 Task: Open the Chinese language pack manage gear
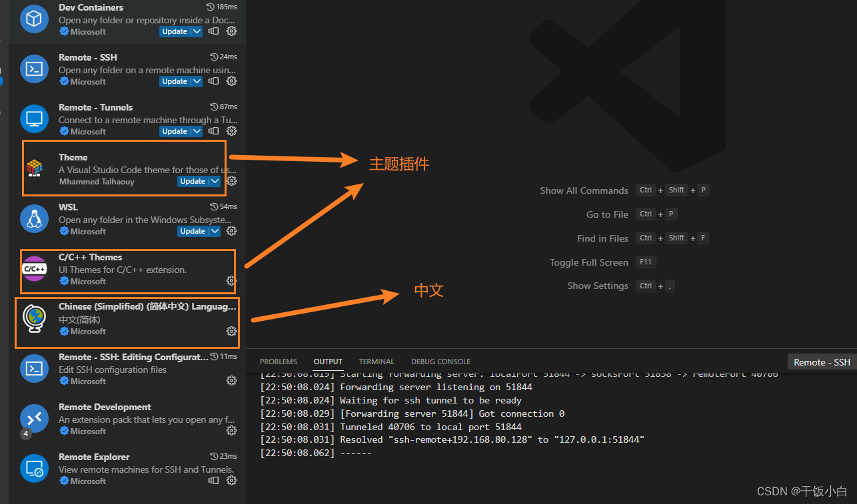pyautogui.click(x=231, y=331)
